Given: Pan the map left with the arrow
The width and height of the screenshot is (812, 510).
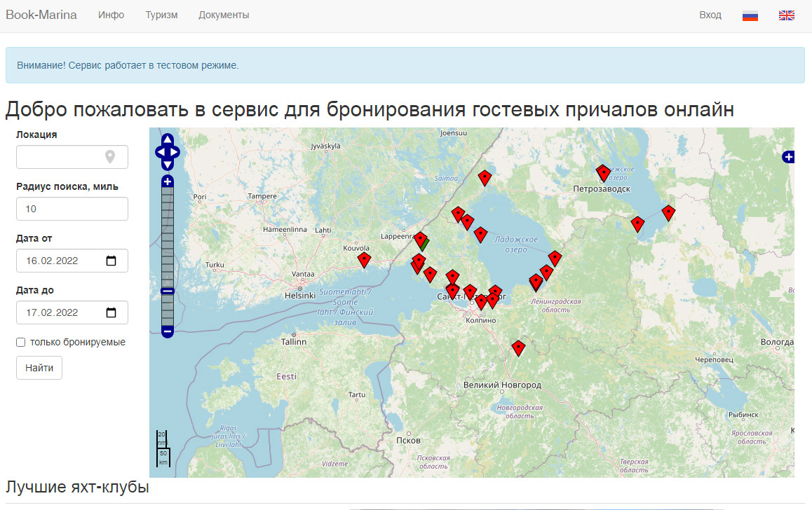Looking at the screenshot, I should click(160, 152).
